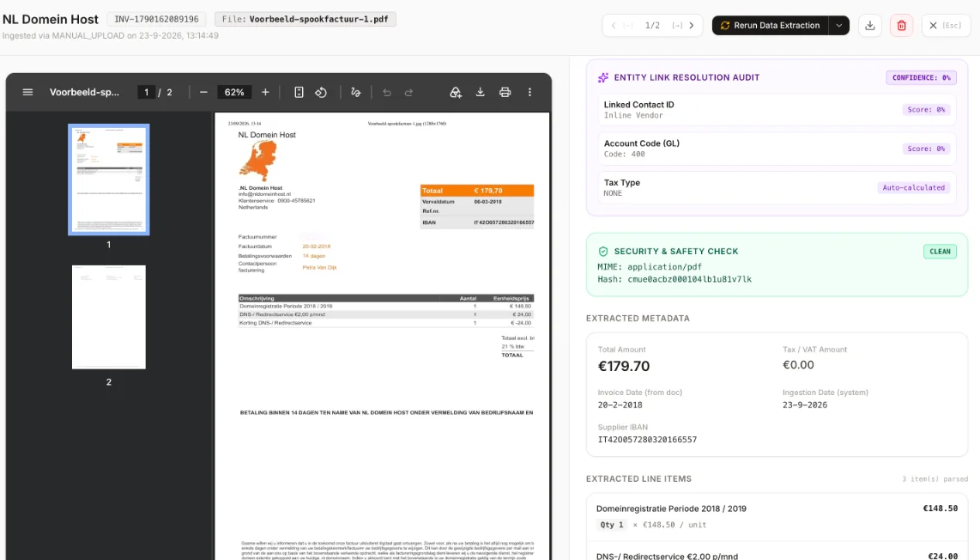Click the 62% zoom level field
980x560 pixels.
[x=234, y=92]
